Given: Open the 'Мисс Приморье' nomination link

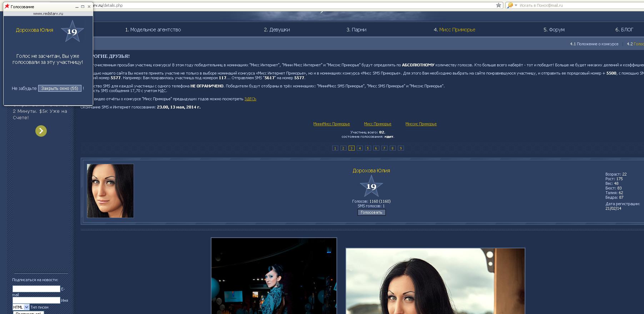Looking at the screenshot, I should click(378, 124).
